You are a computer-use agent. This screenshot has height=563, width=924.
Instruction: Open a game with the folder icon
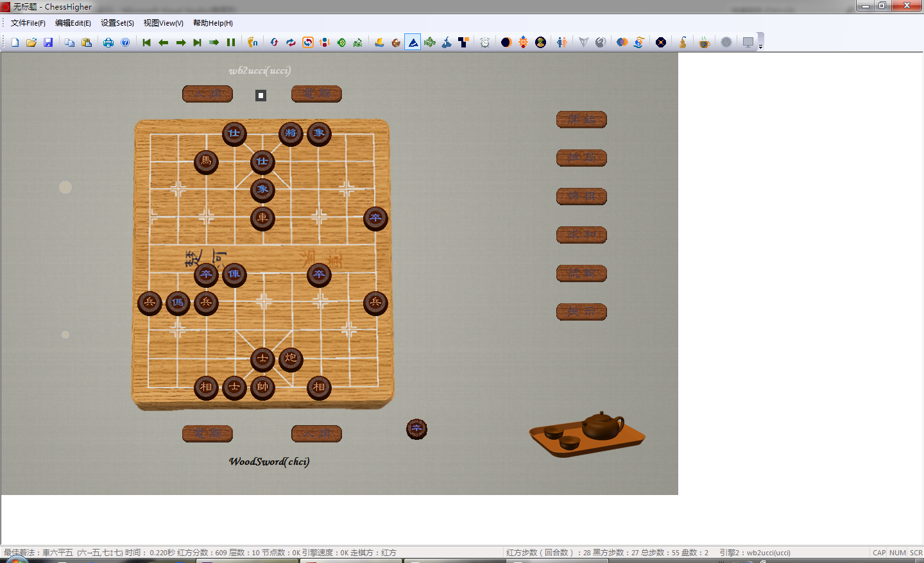[31, 42]
